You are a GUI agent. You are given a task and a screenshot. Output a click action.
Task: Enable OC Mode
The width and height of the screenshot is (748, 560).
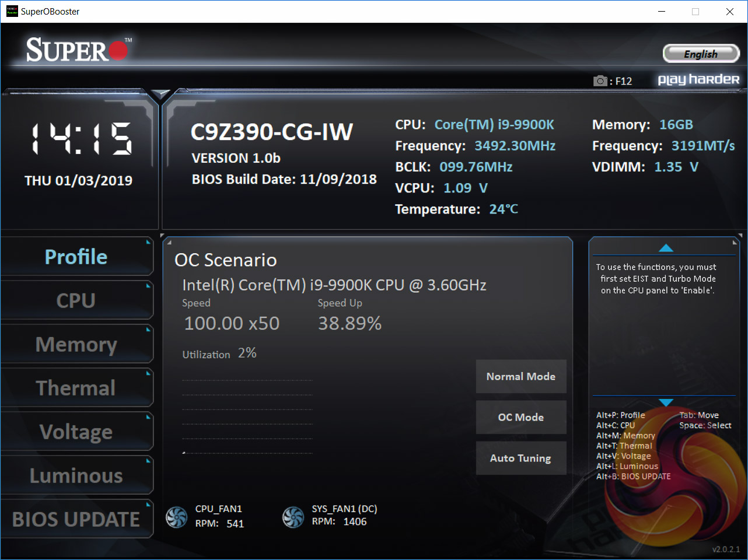tap(521, 417)
